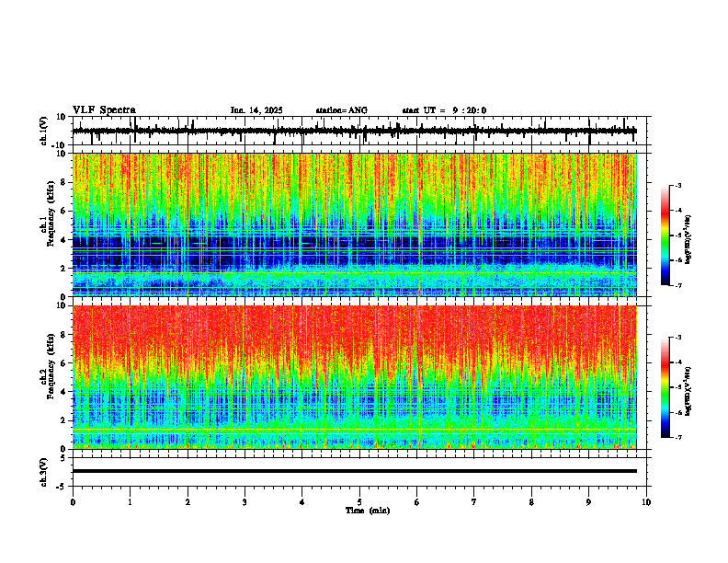The image size is (728, 563).
Task: Click the "ch.2 Frequency (kHz)" axis label
Action: pyautogui.click(x=48, y=365)
